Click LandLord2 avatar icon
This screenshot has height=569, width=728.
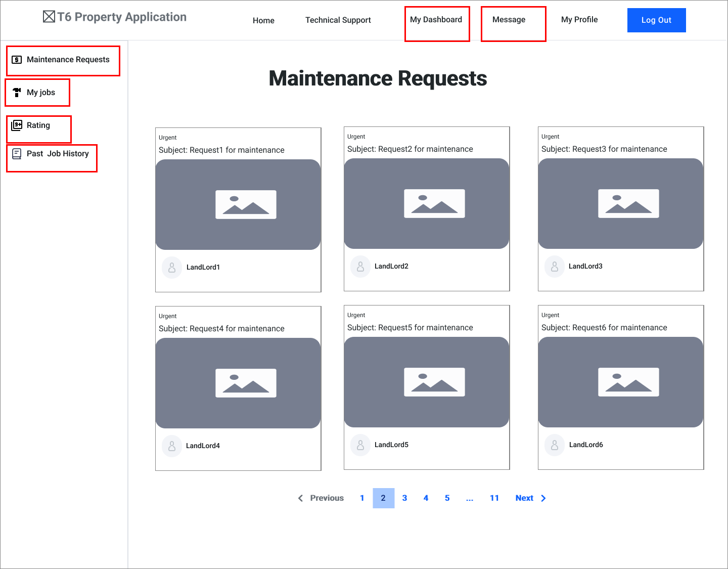[360, 266]
